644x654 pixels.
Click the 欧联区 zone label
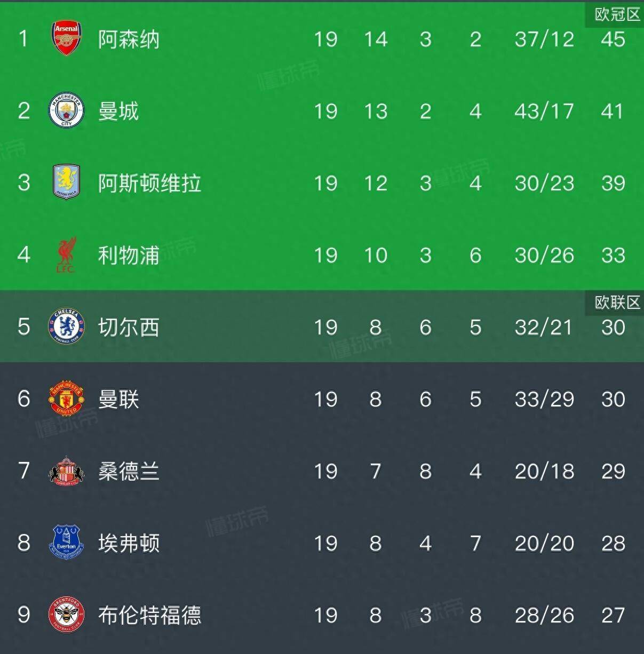tap(617, 302)
